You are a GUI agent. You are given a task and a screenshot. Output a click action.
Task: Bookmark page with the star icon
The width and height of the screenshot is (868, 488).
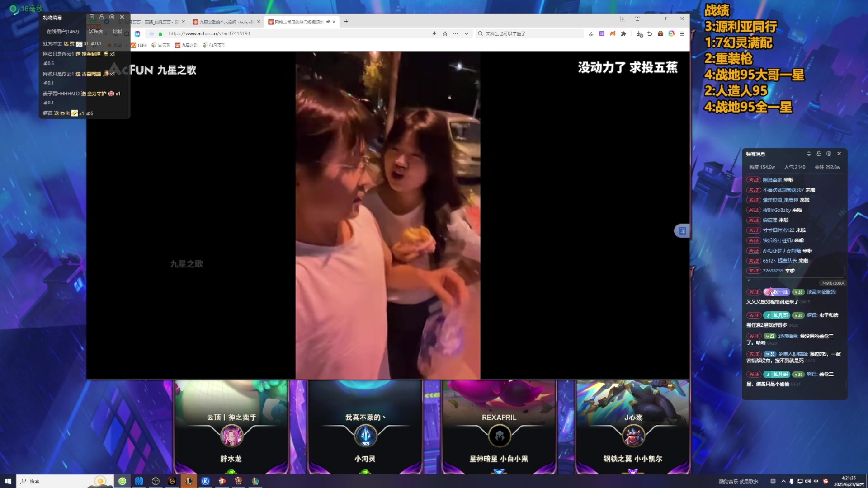coord(445,33)
